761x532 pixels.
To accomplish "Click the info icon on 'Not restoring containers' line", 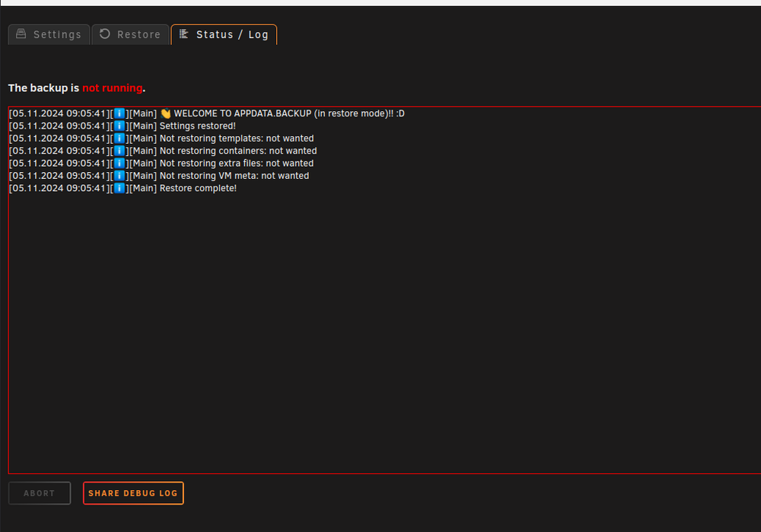I will [119, 151].
